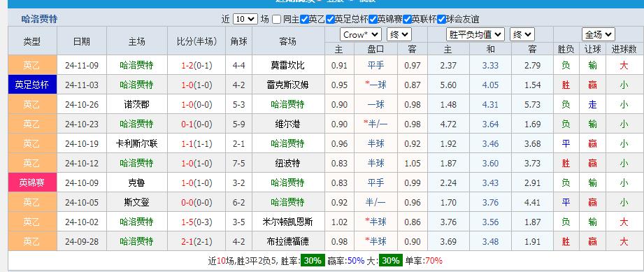Toggle the 同主 checkbox
The image size is (644, 272).
276,20
